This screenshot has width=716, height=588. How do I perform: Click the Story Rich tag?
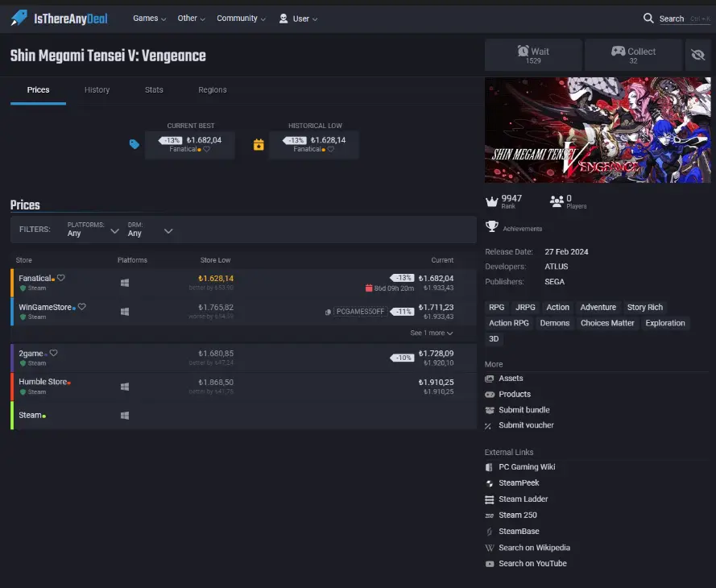tap(644, 307)
